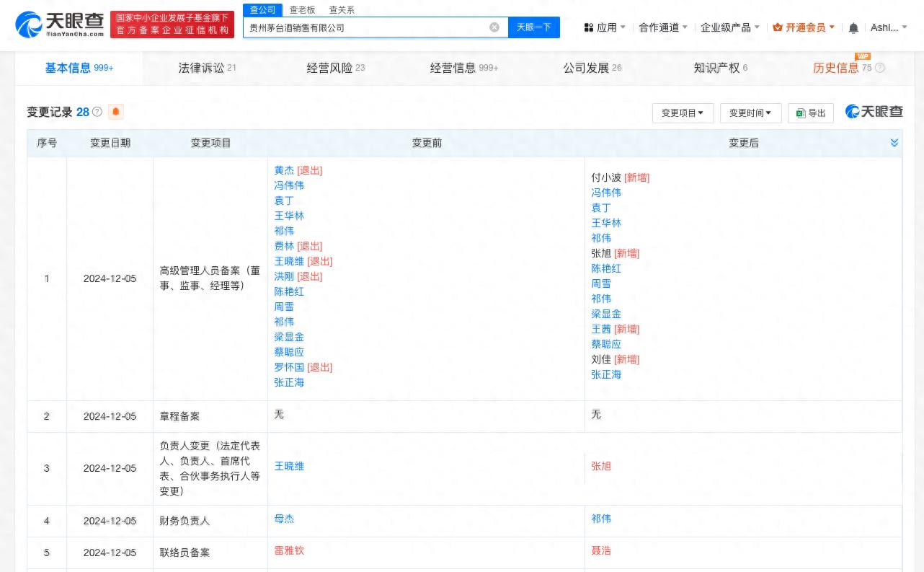Open the 变更项目 filter dropdown
Image resolution: width=924 pixels, height=572 pixels.
coord(683,113)
